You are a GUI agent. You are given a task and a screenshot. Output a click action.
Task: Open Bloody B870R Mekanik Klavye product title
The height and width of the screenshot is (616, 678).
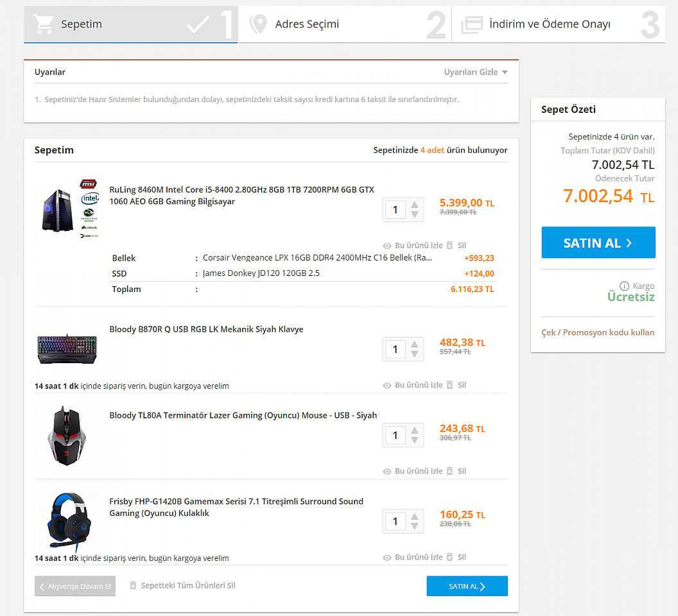pos(206,329)
